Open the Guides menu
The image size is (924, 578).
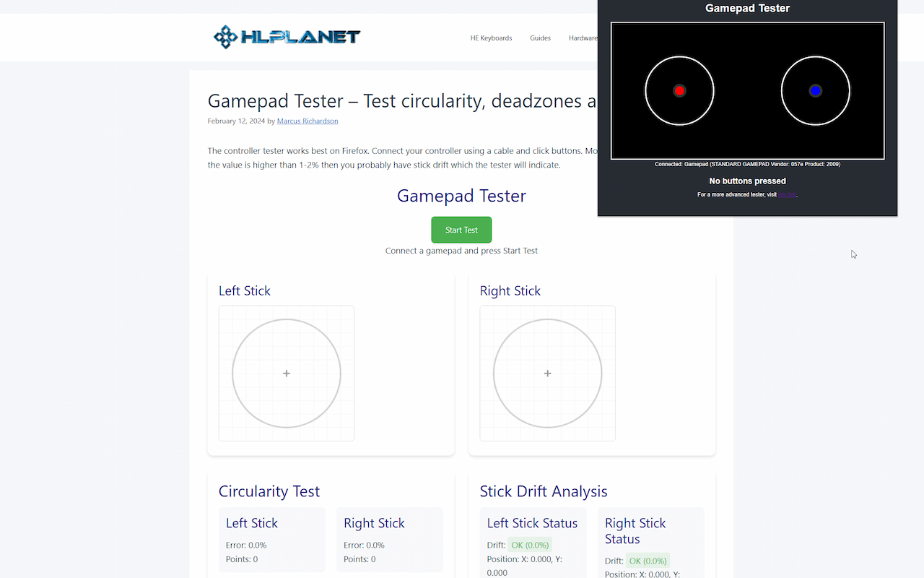(x=540, y=38)
